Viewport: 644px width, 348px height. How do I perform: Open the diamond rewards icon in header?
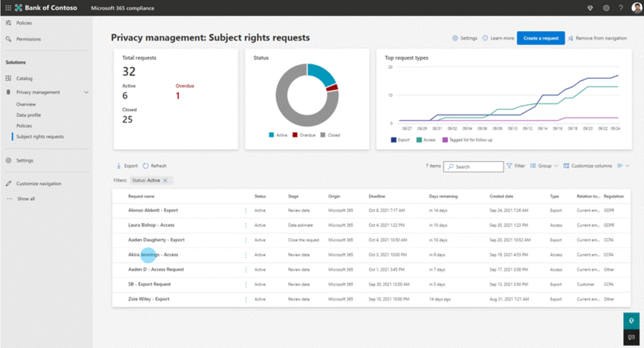590,8
